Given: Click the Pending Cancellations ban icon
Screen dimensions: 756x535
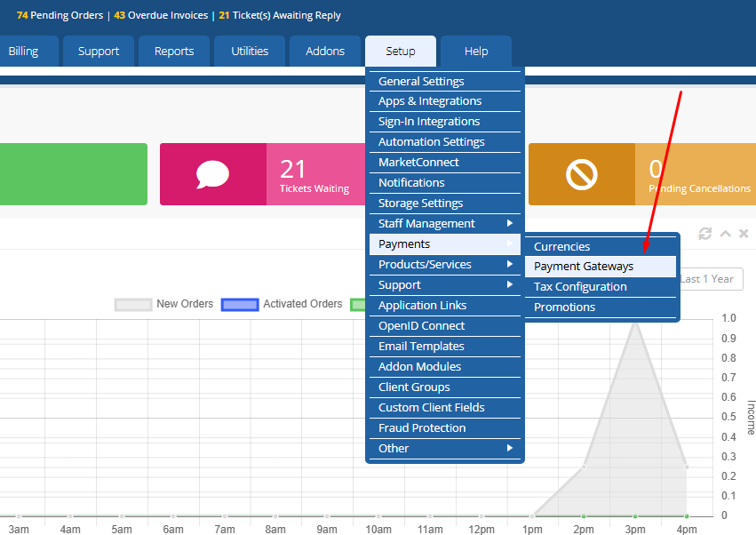Looking at the screenshot, I should (582, 174).
